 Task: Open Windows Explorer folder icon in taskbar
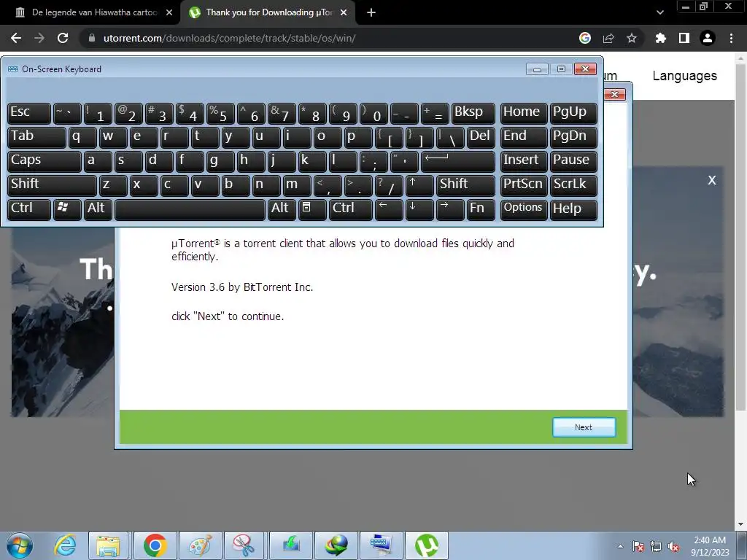(x=108, y=545)
